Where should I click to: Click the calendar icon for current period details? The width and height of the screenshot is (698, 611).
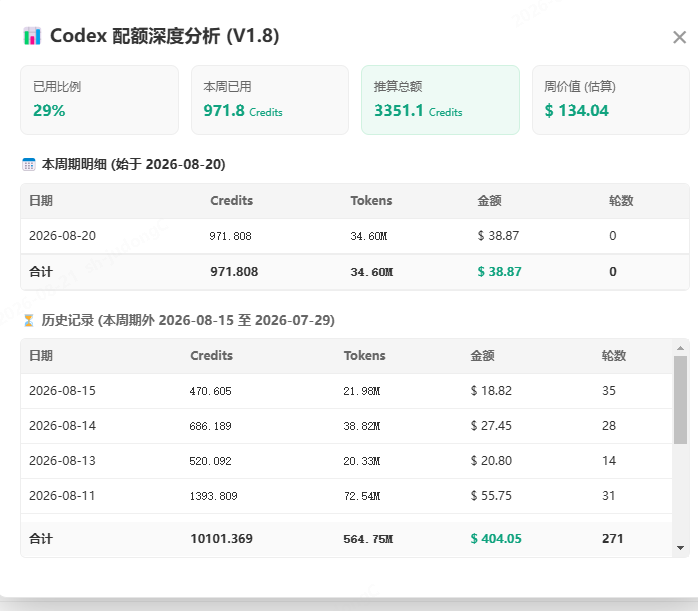click(29, 164)
